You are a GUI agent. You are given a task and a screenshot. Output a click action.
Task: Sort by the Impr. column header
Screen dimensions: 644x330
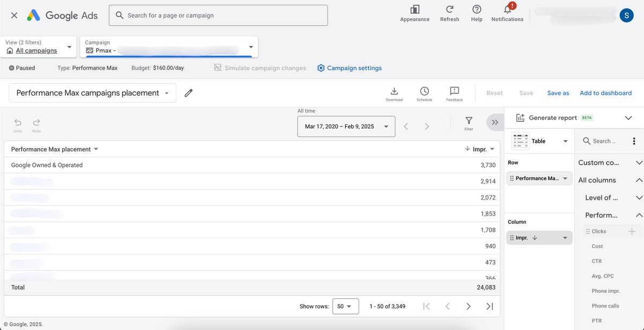pyautogui.click(x=480, y=149)
